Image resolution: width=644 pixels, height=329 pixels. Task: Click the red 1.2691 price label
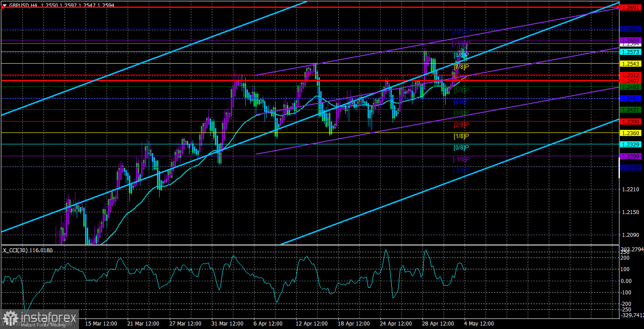tap(631, 7)
